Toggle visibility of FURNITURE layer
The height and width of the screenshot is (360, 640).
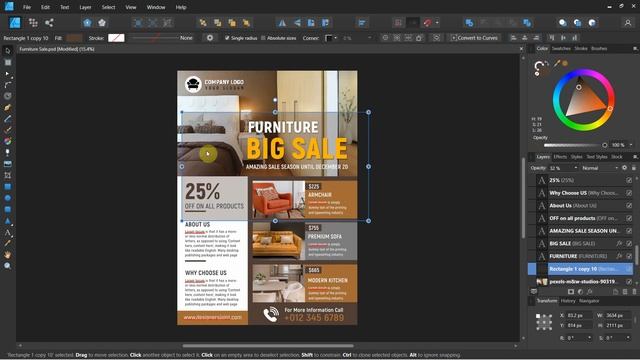click(629, 256)
